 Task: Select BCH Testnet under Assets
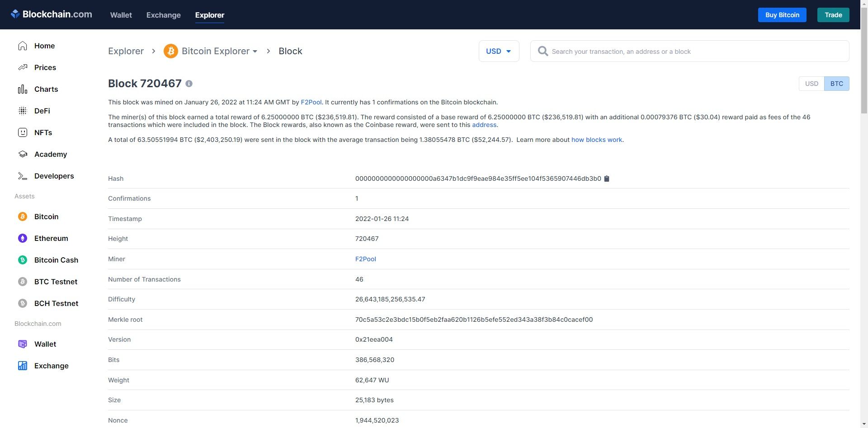(56, 303)
